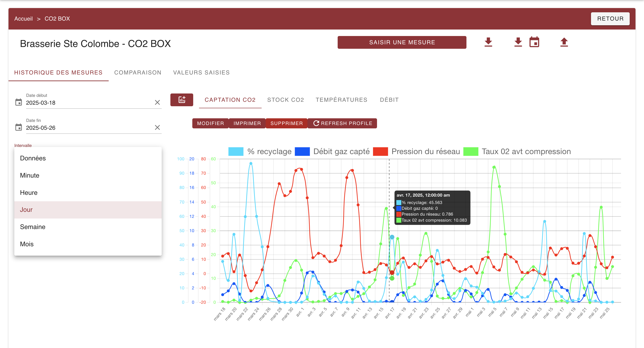644x348 pixels.
Task: Select Heure interval option
Action: pos(29,193)
